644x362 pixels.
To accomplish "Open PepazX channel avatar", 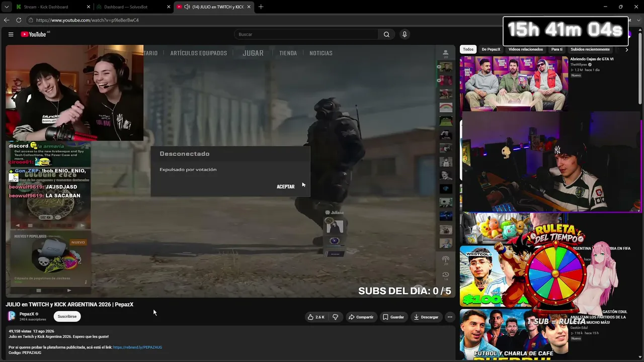I will point(12,316).
